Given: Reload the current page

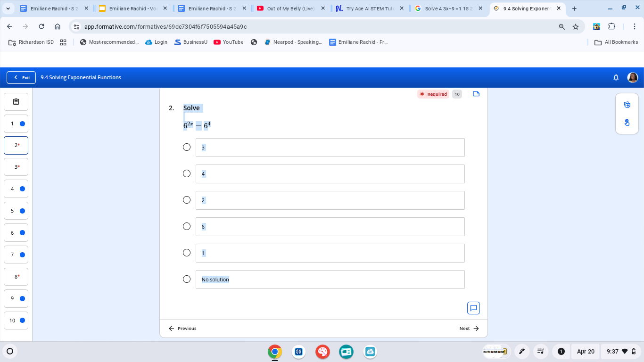Looking at the screenshot, I should coord(41,26).
